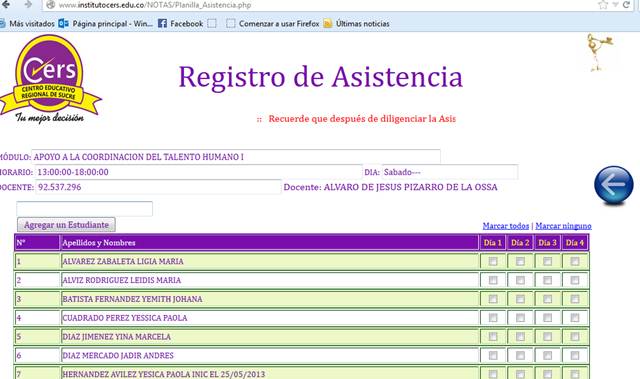This screenshot has width=640, height=379.
Task: Check Día 1 for ALVAREZ ZABALETA LIGIA MARIA
Action: pos(493,261)
